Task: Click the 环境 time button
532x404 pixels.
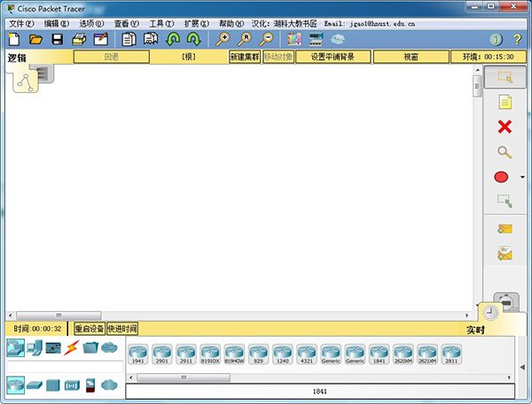Action: [x=489, y=57]
